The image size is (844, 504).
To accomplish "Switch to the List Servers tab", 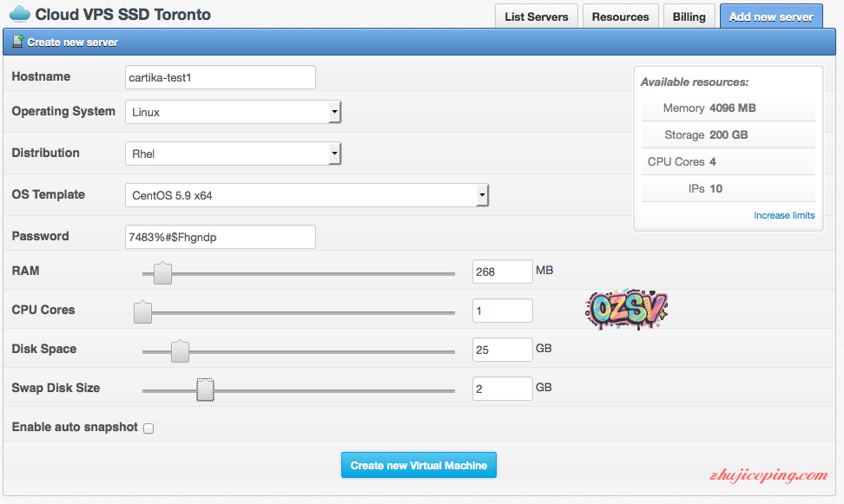I will point(536,16).
